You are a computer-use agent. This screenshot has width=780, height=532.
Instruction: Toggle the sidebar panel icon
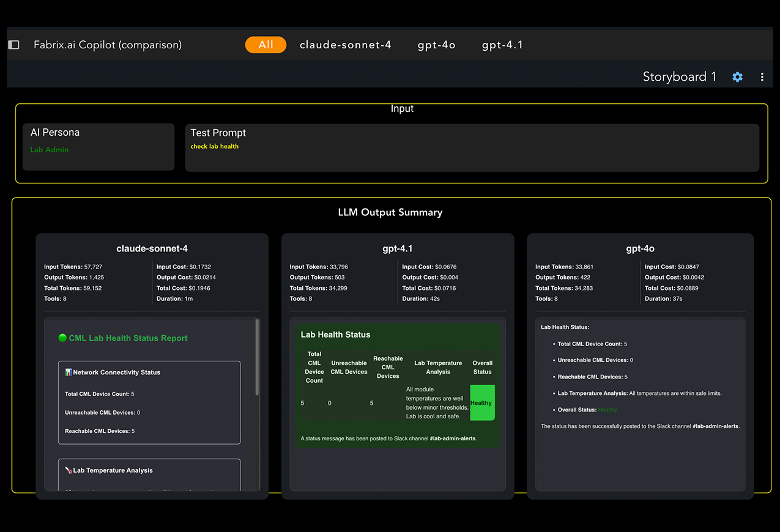(13, 45)
